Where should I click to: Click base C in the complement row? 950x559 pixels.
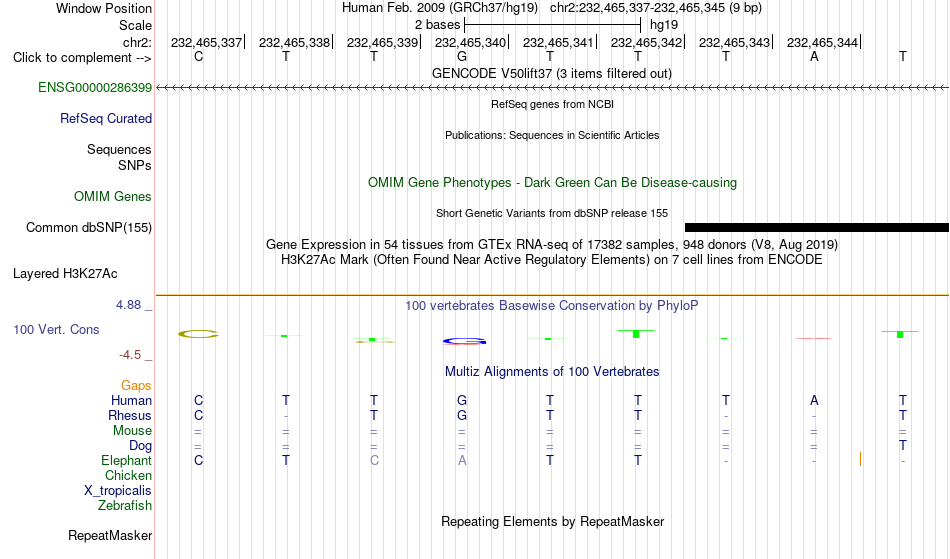click(198, 57)
